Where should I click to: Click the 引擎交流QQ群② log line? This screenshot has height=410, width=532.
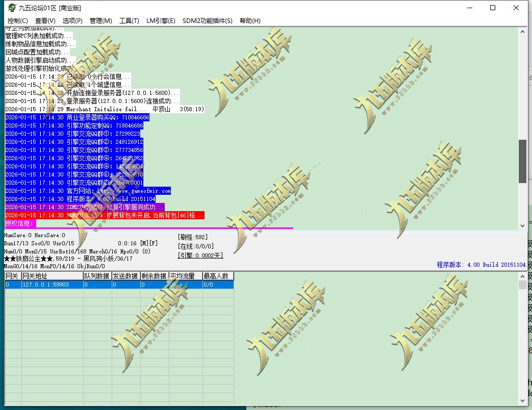pyautogui.click(x=74, y=142)
